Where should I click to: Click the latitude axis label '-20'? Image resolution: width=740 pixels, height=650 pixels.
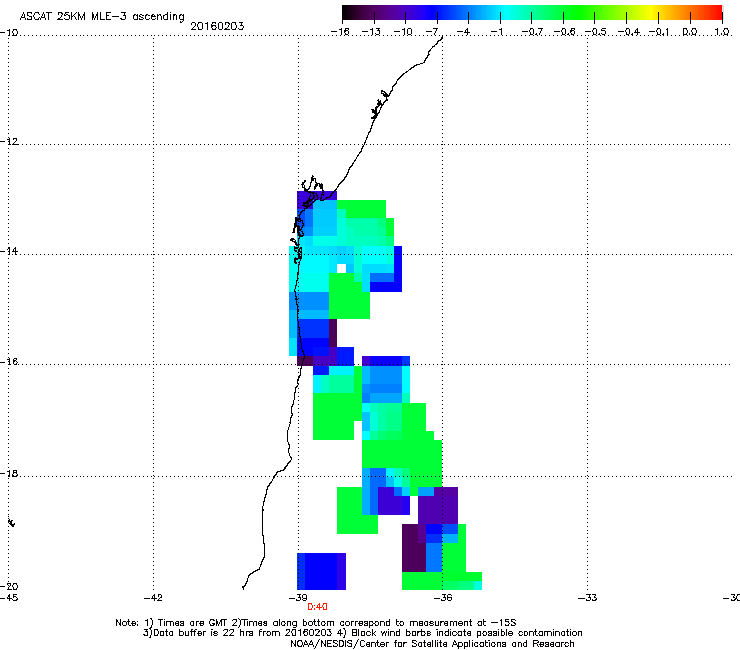point(9,586)
